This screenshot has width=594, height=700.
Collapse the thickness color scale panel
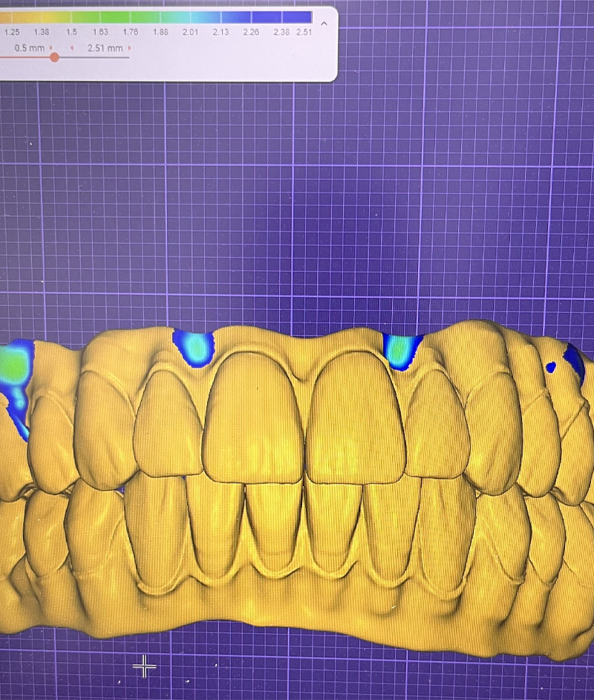[324, 24]
